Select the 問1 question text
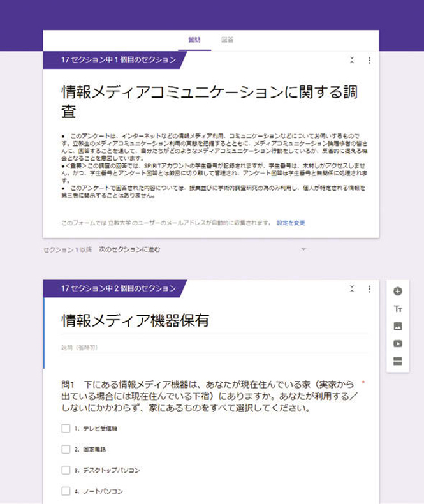This screenshot has width=424, height=504. pyautogui.click(x=208, y=396)
